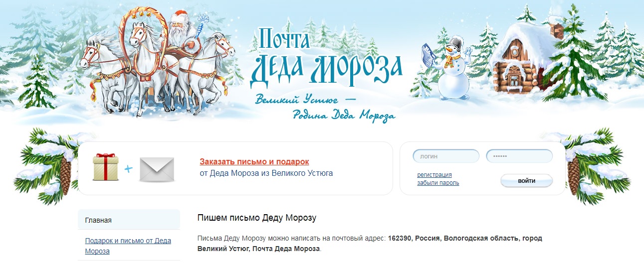Click the Великий Устюг — Родина Деда Мороза slogan

click(x=325, y=107)
